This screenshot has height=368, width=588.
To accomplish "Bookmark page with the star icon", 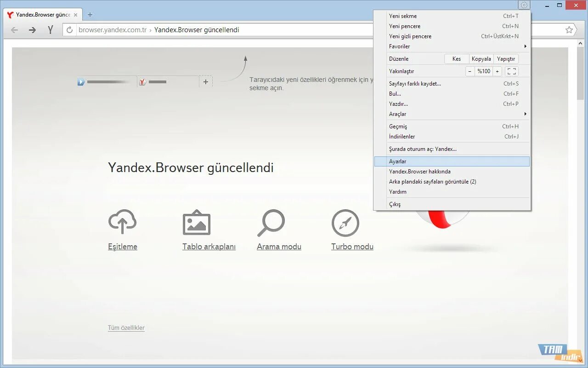I will coord(569,30).
